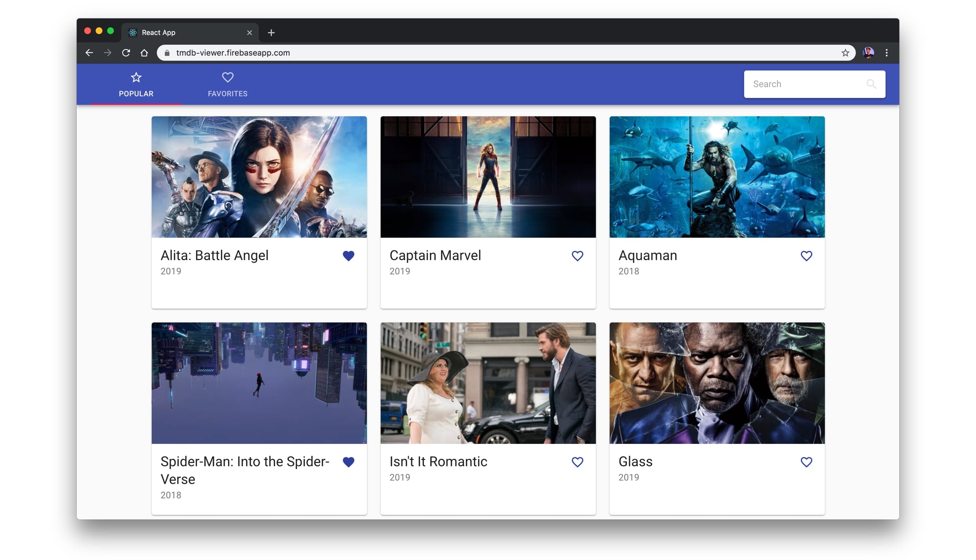
Task: Bookmark this page with the star icon
Action: pos(845,53)
